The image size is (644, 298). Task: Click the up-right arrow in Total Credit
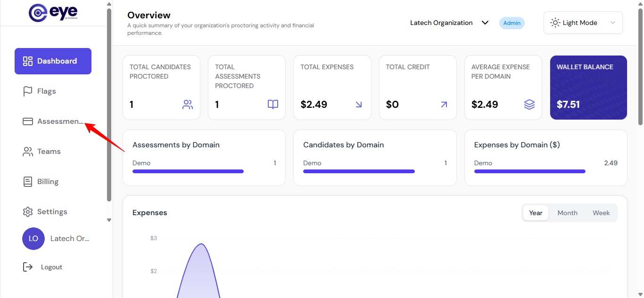(x=444, y=105)
